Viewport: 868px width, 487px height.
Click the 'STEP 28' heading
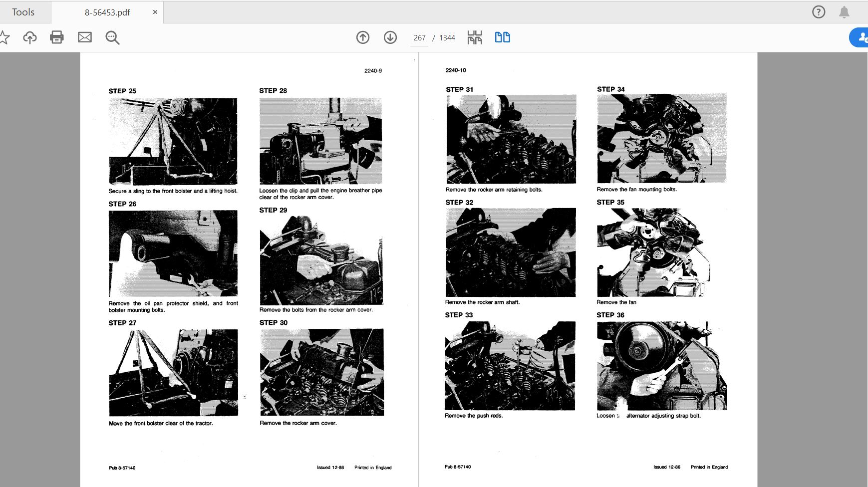coord(273,90)
